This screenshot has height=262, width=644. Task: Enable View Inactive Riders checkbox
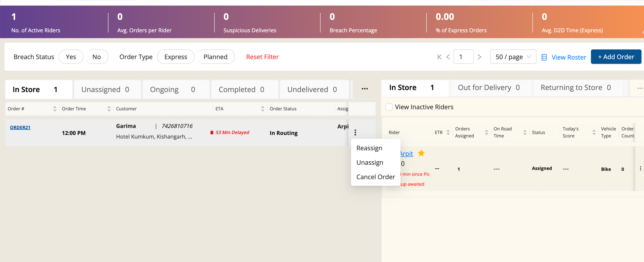[389, 107]
